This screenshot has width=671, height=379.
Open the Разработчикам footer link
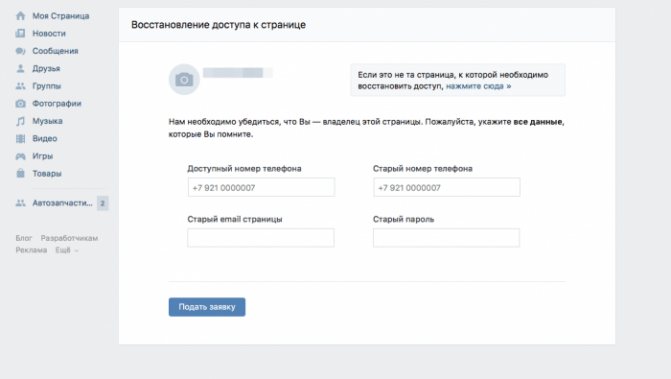point(69,238)
